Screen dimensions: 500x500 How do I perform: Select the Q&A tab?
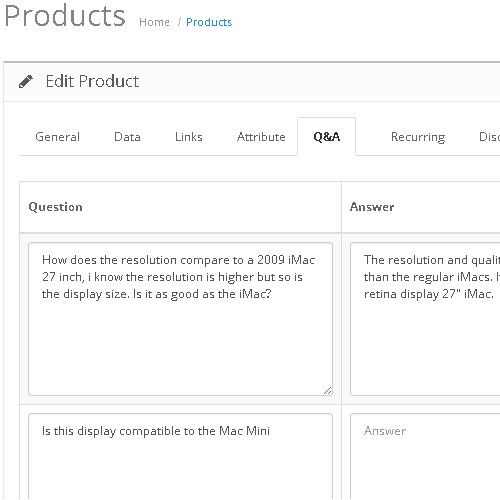(x=327, y=137)
